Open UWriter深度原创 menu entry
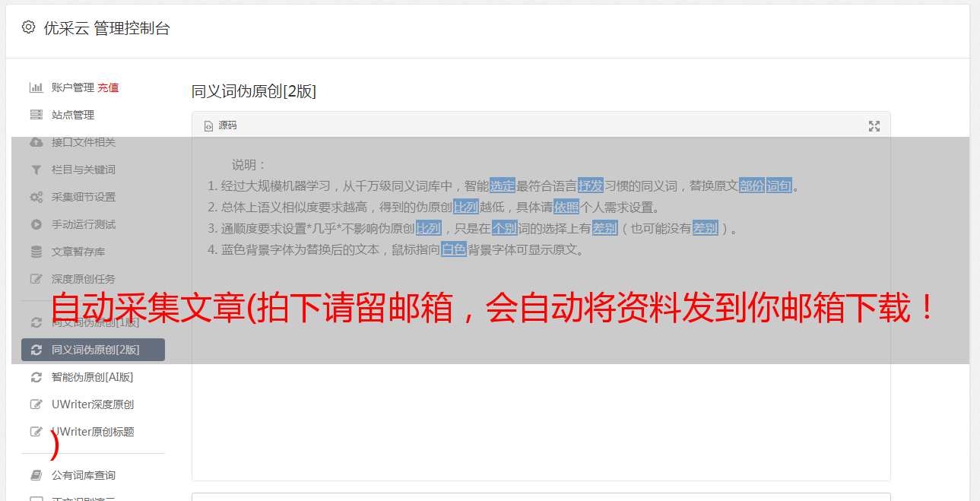The height and width of the screenshot is (501, 980). (93, 404)
